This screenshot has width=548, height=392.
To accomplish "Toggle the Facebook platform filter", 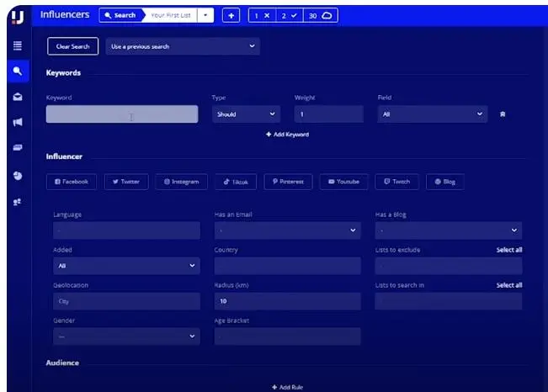I will (72, 182).
